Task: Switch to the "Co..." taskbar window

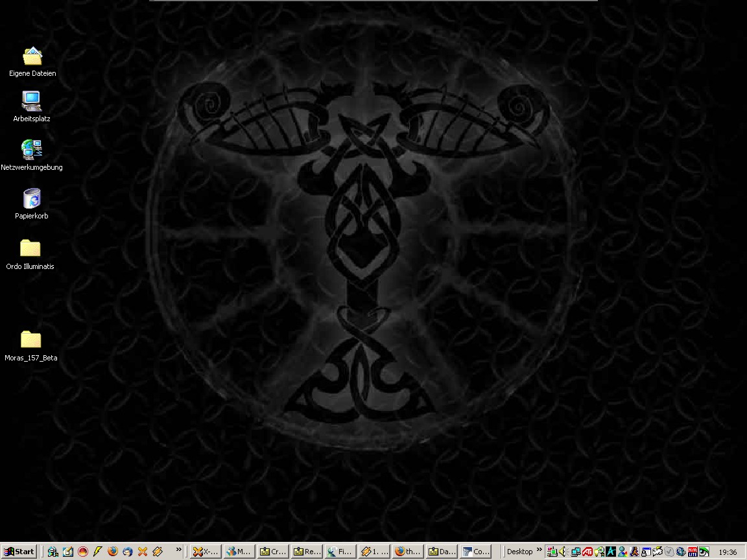Action: click(x=475, y=552)
